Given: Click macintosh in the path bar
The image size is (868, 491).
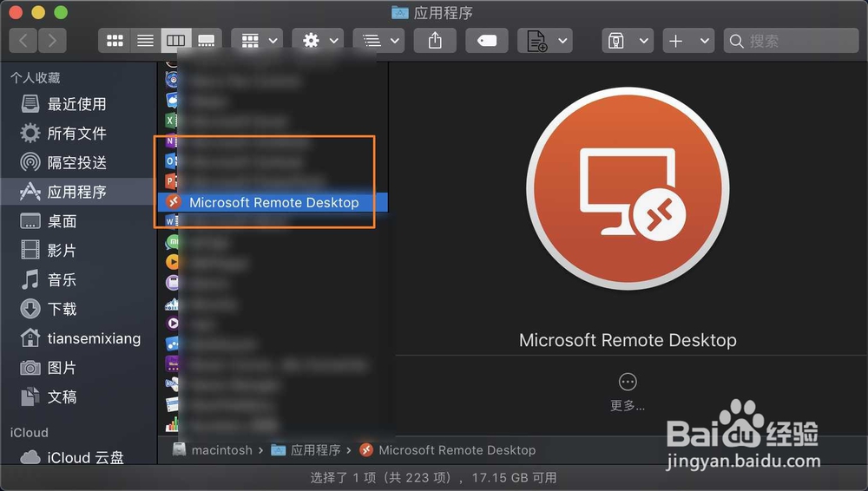Looking at the screenshot, I should pos(213,450).
